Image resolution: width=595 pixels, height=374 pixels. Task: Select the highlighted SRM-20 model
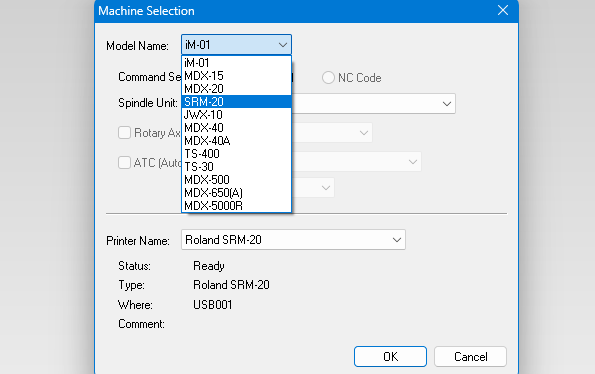(x=236, y=102)
